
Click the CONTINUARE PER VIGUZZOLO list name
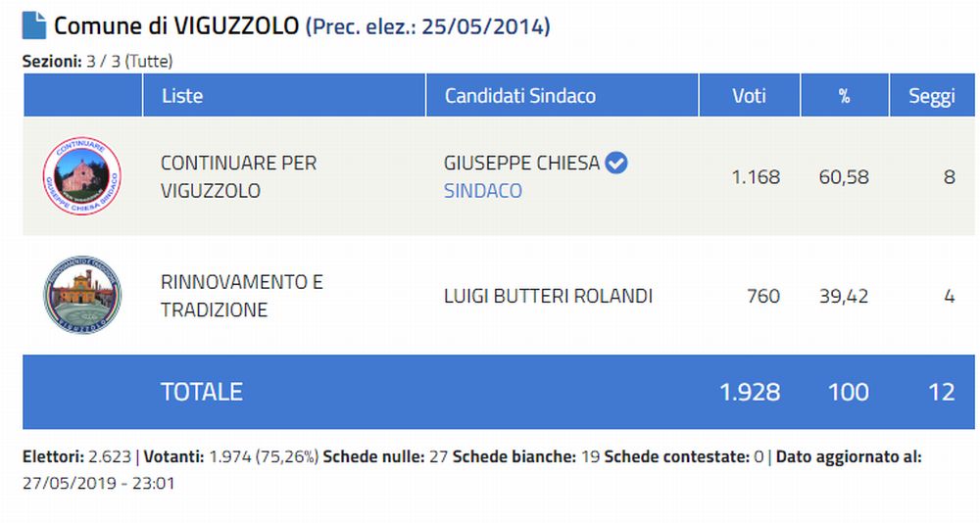(x=239, y=177)
